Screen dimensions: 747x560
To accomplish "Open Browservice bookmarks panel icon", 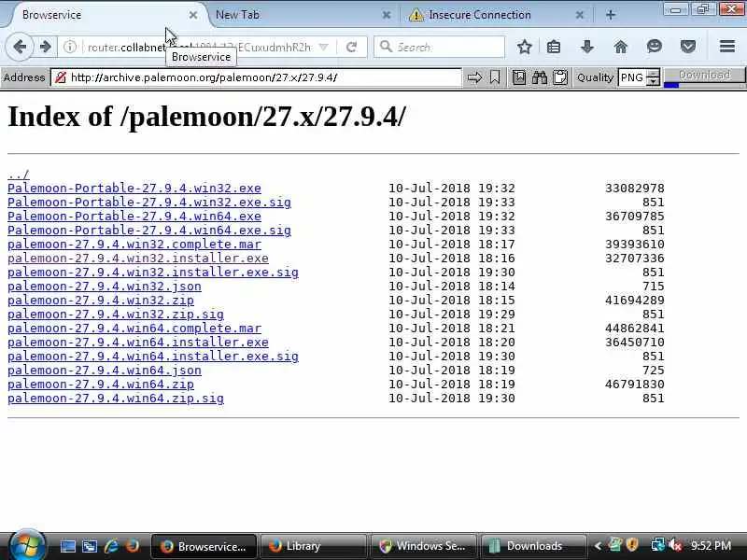I will 519,77.
